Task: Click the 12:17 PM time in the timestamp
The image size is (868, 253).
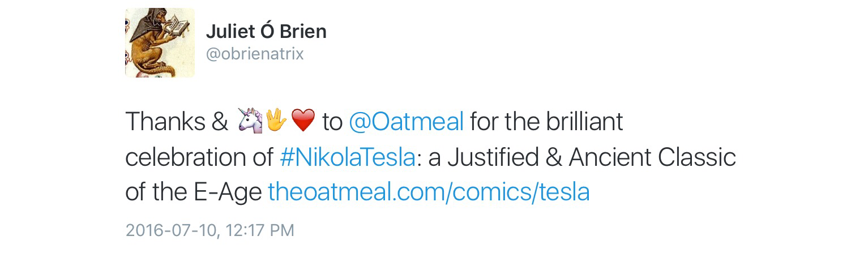Action: 260,230
